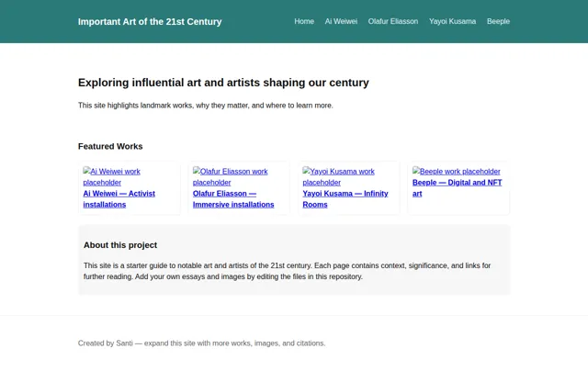Click the Beeple work placeholder image

tap(456, 171)
